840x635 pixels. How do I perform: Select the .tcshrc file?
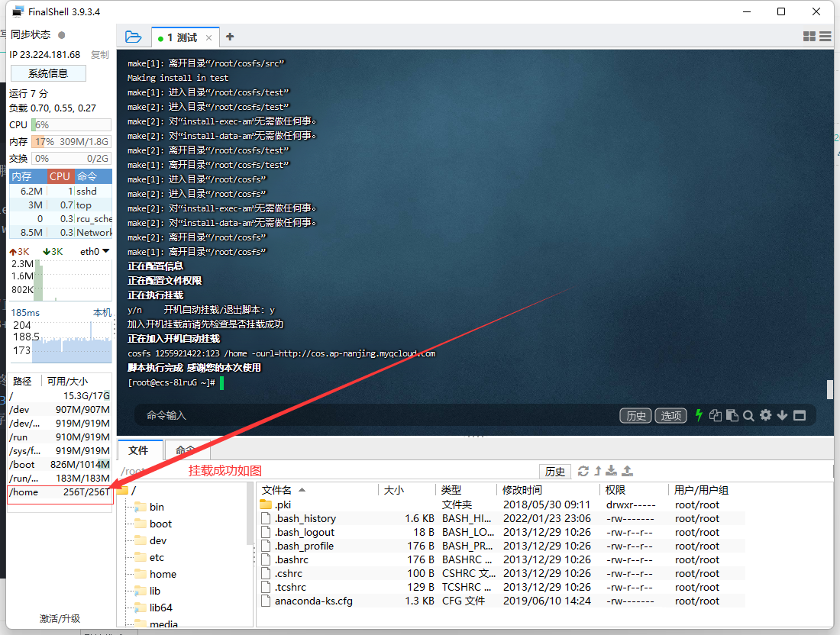click(x=502, y=588)
